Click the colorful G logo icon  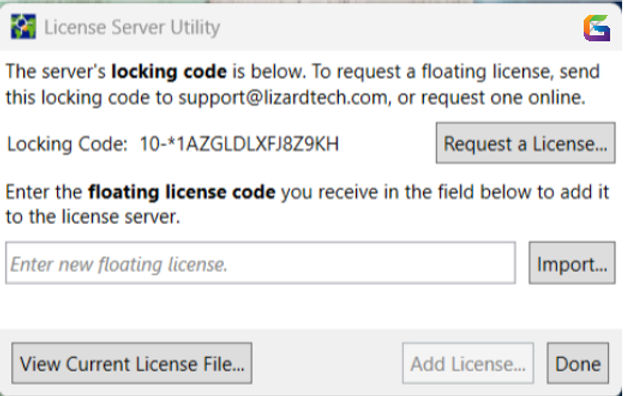(596, 28)
